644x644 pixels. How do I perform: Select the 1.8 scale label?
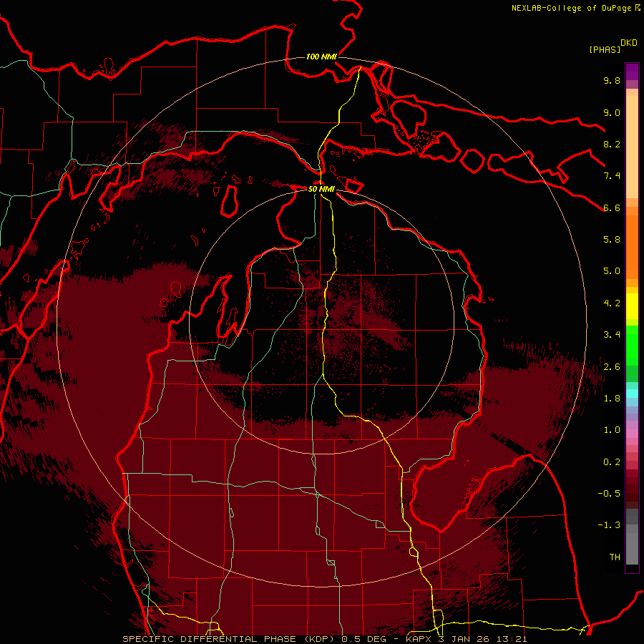pos(612,399)
